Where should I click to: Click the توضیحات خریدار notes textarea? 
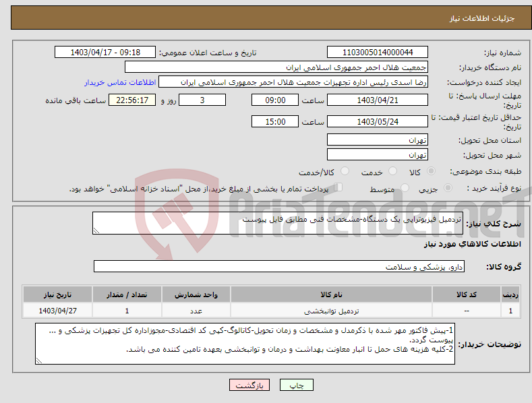pos(245,344)
